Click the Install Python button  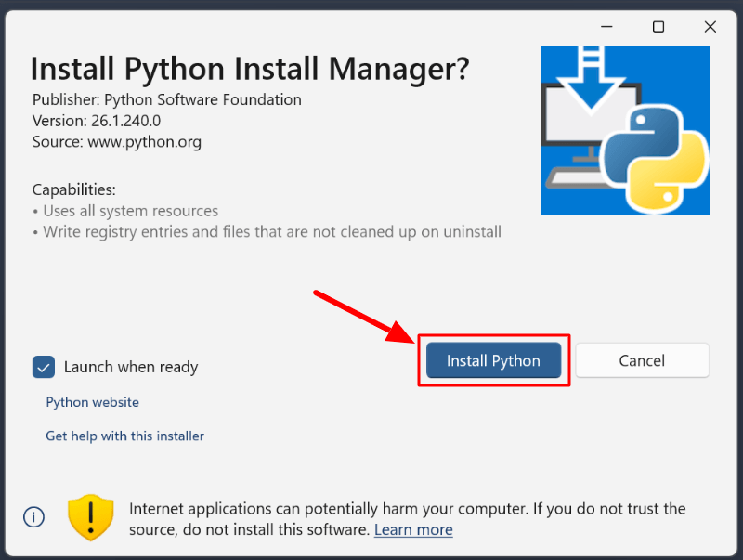(x=493, y=360)
